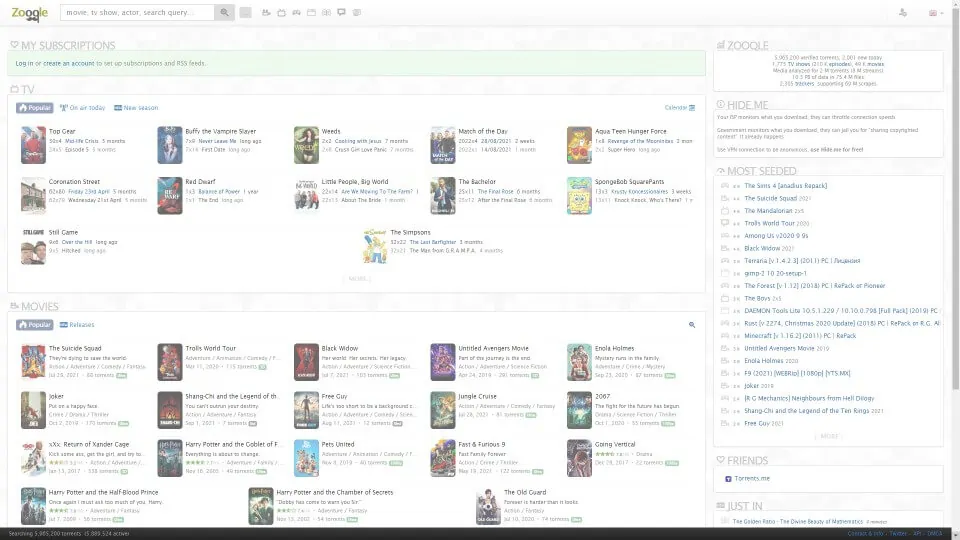Click the Log in link
The image size is (960, 540).
pos(24,63)
